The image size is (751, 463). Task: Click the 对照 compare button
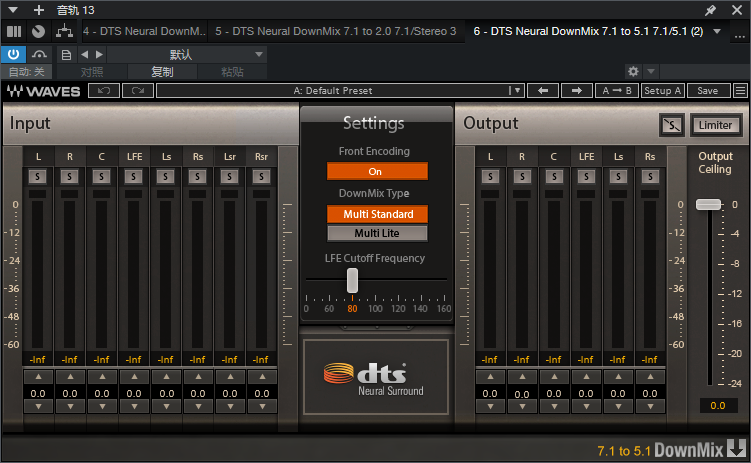tap(92, 72)
